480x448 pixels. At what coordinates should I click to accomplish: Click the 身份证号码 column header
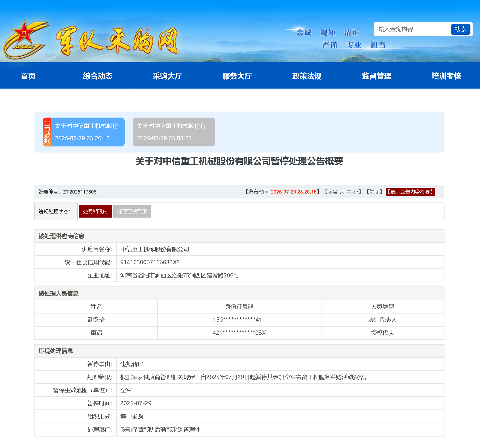[239, 306]
